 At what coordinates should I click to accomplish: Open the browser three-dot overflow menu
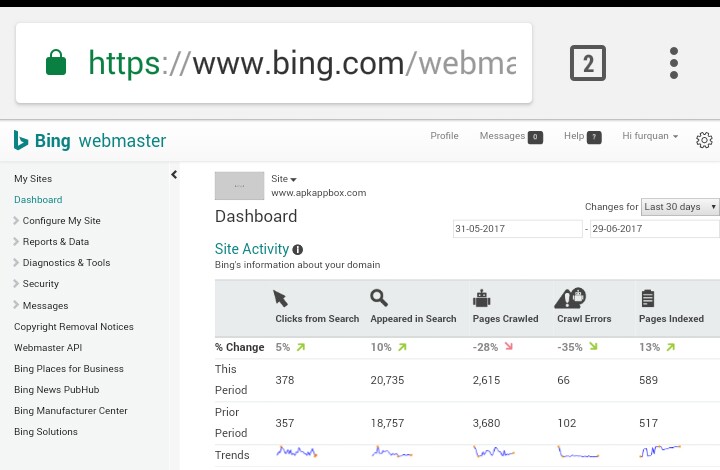click(x=674, y=63)
